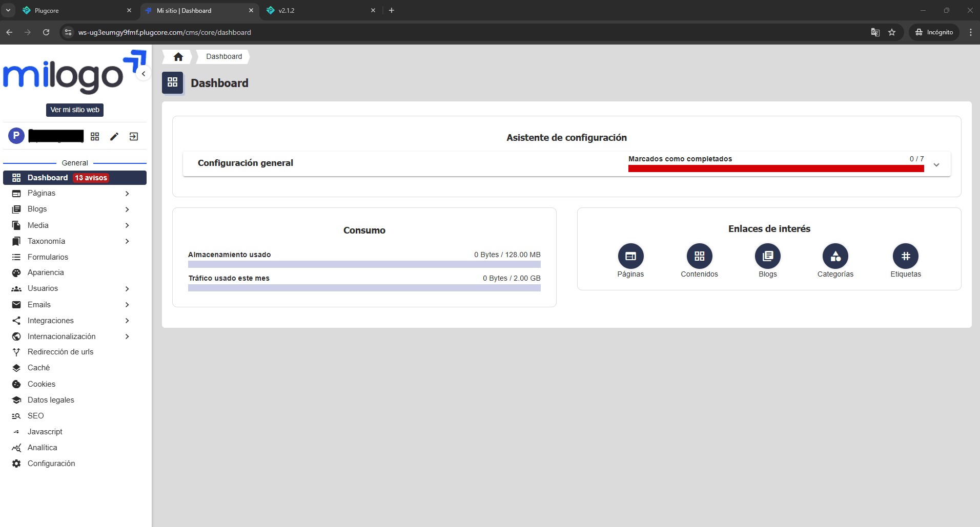Click the 0 / 7 completed counter
Viewport: 980px width, 527px height.
tap(916, 159)
